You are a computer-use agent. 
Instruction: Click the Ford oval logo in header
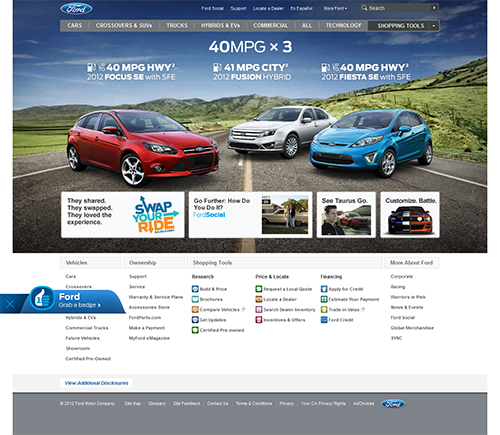pos(76,9)
